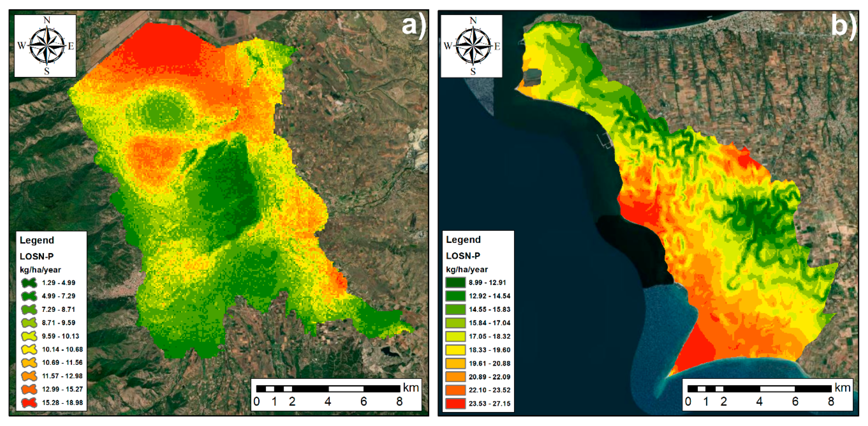Select the red 23.53 - 27.15 swatch
Image resolution: width=868 pixels, height=426 pixels.
point(455,403)
